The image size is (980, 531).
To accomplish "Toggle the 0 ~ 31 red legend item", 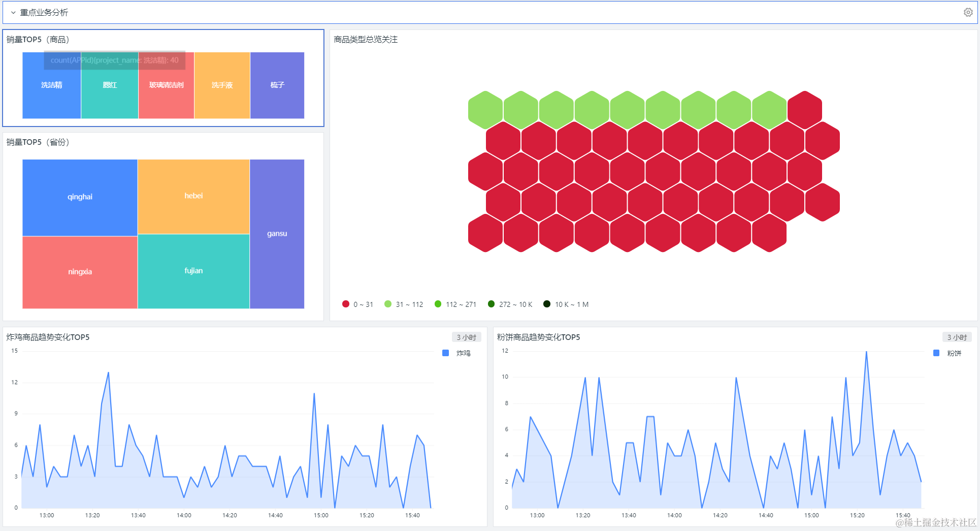I will (x=358, y=304).
